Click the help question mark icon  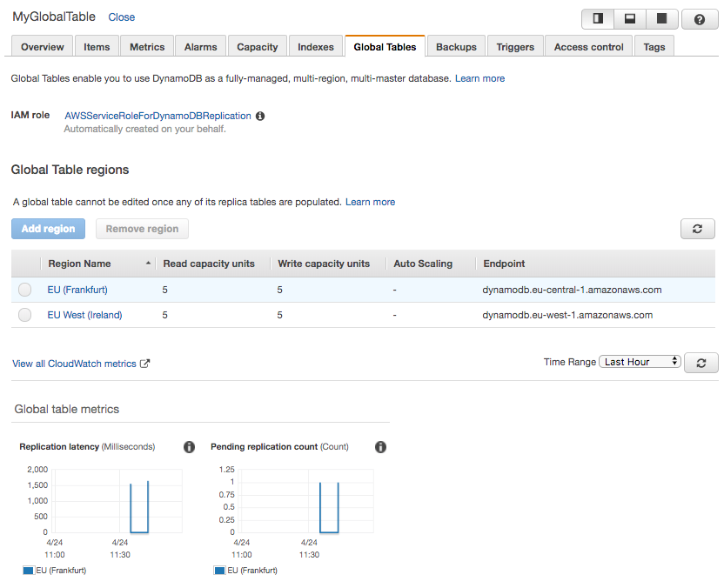tap(700, 18)
